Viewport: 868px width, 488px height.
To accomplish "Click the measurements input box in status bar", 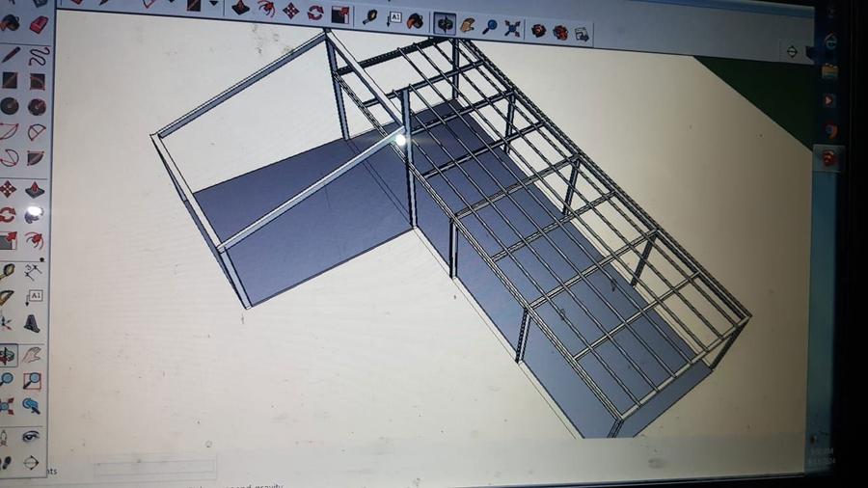I will tap(154, 468).
